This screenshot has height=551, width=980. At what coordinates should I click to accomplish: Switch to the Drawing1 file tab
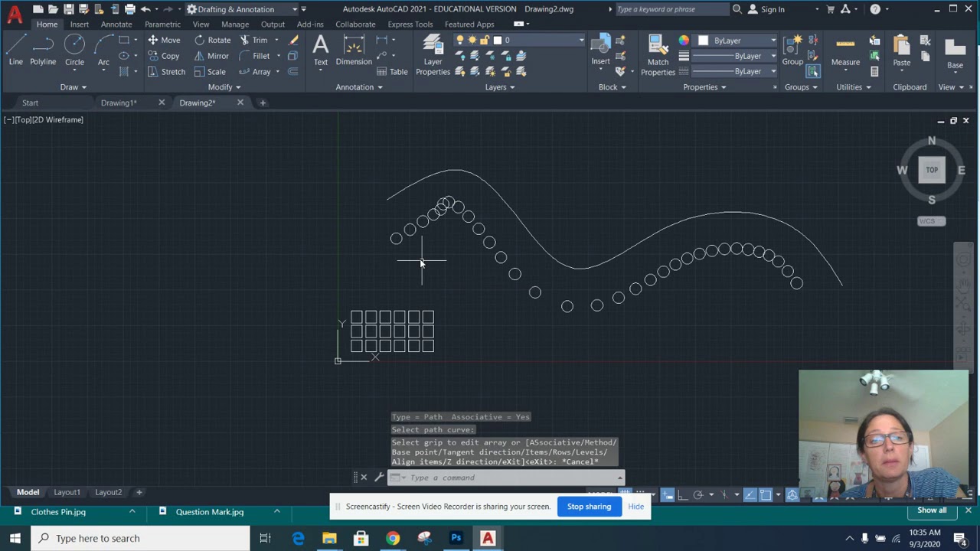pyautogui.click(x=119, y=103)
